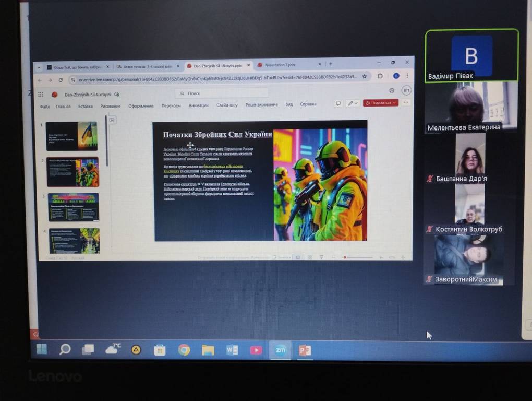The width and height of the screenshot is (532, 401).
Task: Open the PowerPoint settings gear
Action: click(392, 91)
